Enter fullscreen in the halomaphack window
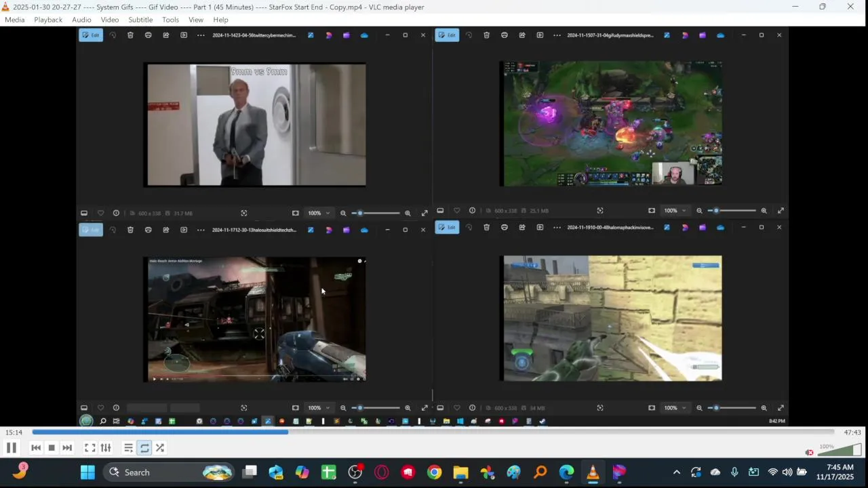Screen dimensions: 868x488 click(x=781, y=407)
